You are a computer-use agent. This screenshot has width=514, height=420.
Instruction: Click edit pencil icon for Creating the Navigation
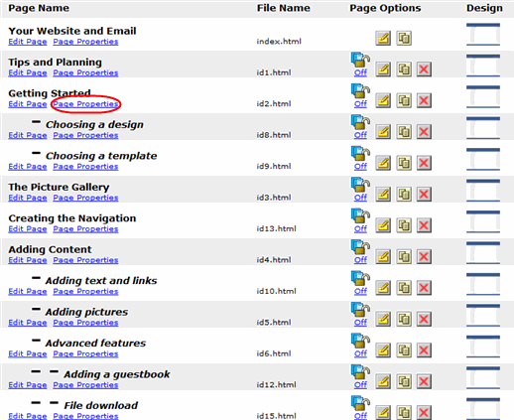point(383,225)
